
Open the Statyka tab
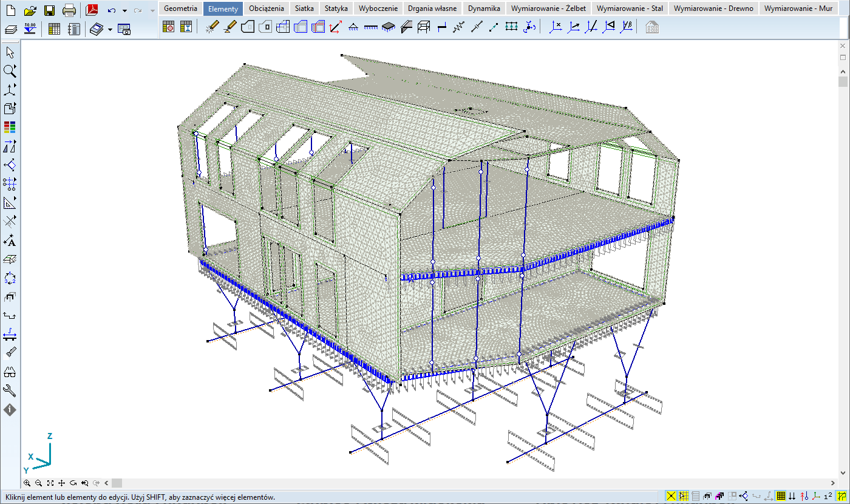pyautogui.click(x=336, y=9)
